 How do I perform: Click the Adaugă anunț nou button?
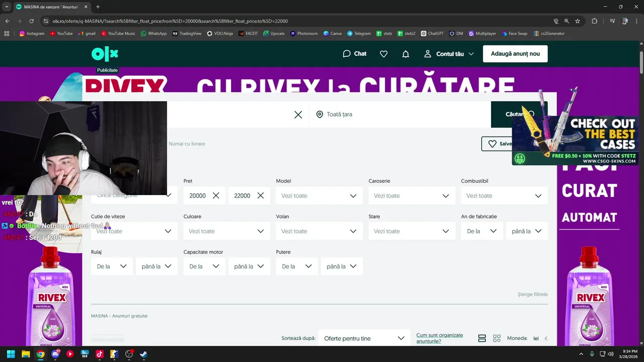click(515, 54)
